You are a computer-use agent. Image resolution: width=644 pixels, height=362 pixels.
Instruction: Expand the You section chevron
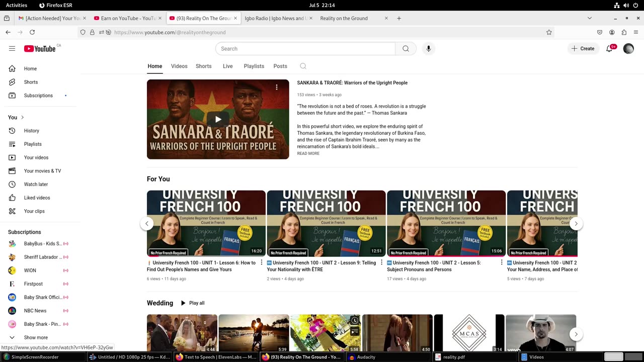point(22,118)
